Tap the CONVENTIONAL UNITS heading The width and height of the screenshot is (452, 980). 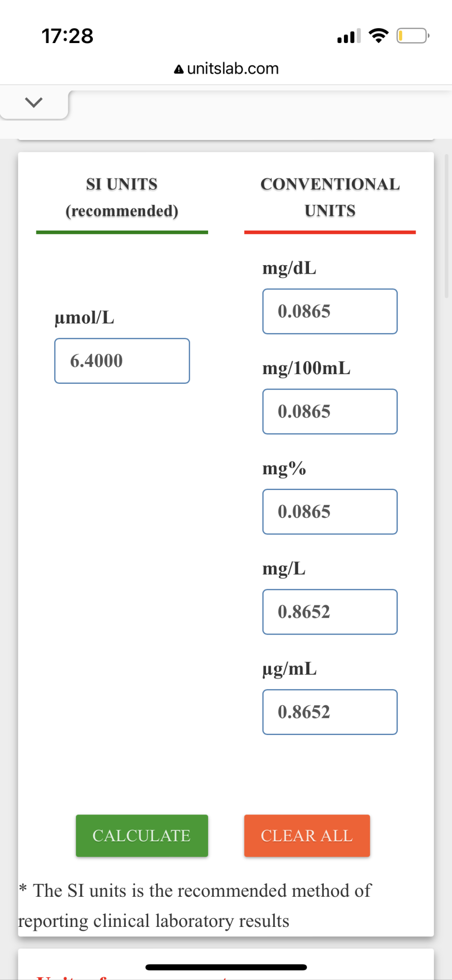tap(330, 197)
